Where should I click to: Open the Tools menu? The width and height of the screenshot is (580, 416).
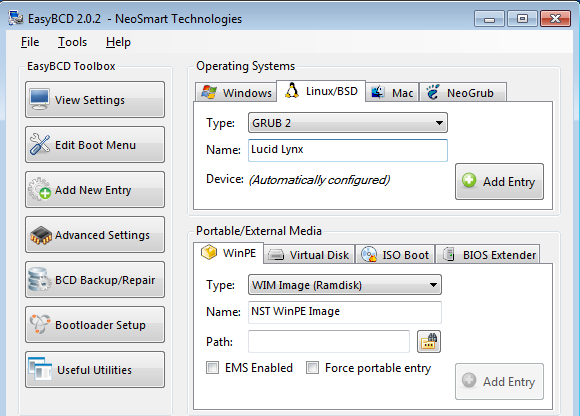click(x=72, y=42)
